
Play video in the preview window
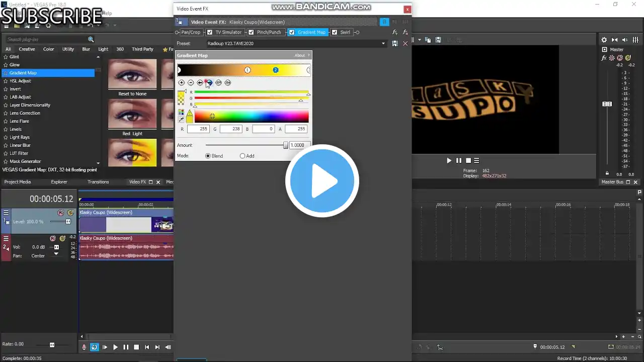coord(449,160)
